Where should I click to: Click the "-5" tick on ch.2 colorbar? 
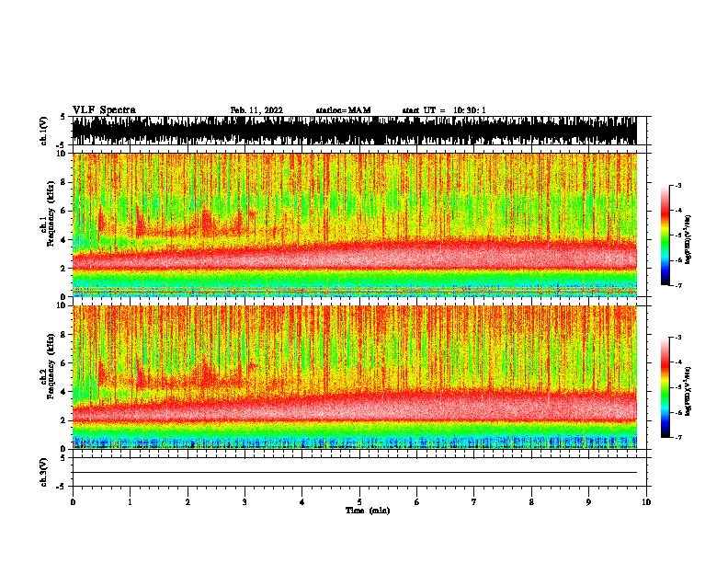678,387
